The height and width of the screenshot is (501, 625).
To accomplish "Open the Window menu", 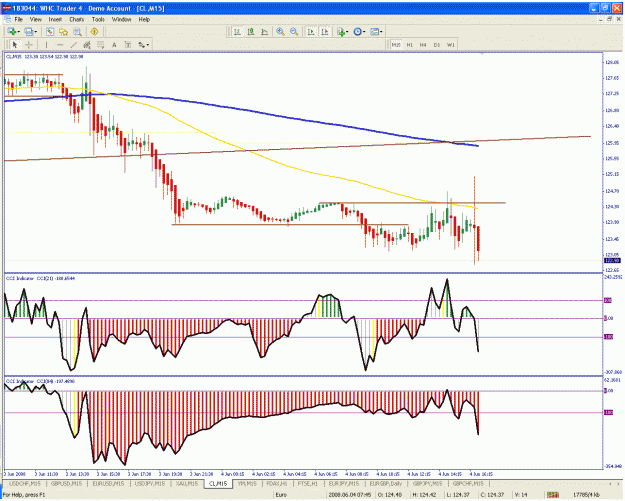I will [121, 19].
